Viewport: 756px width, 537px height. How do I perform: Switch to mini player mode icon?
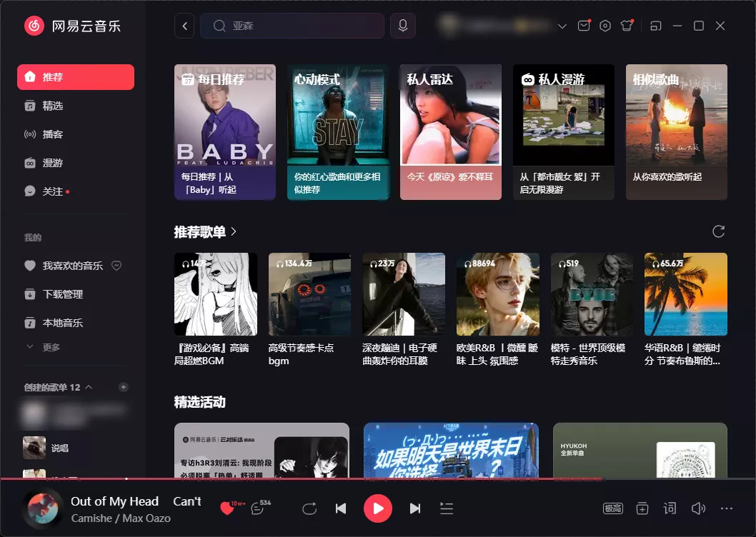656,26
